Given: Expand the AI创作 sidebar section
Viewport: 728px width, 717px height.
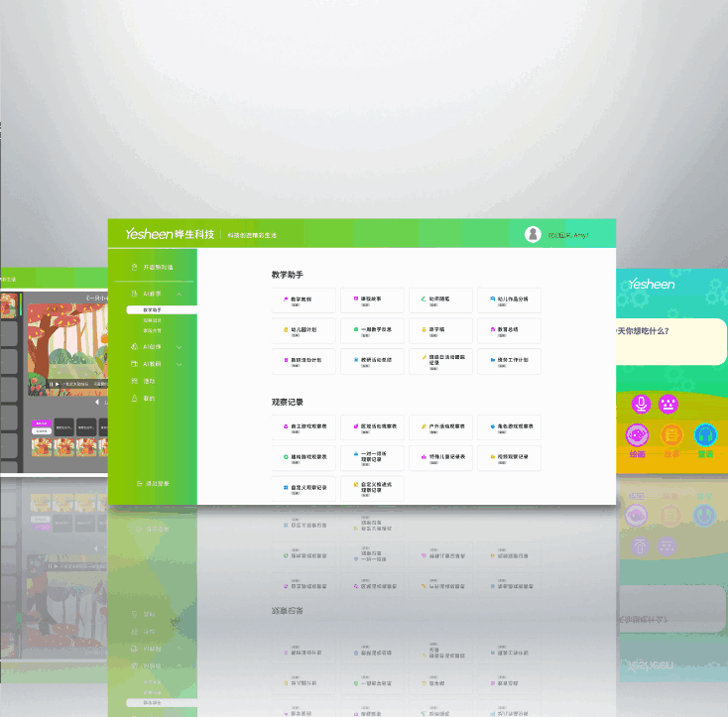Looking at the screenshot, I should pos(180,347).
